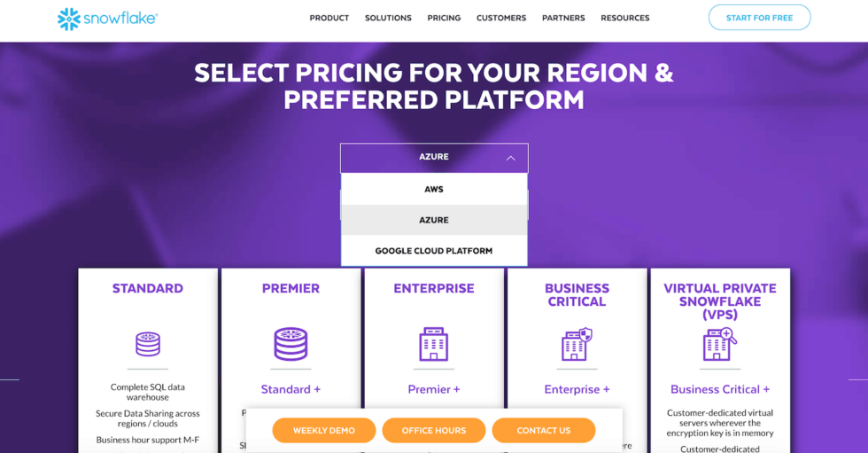
Task: Select the highlighted Azure dropdown option
Action: click(x=434, y=220)
